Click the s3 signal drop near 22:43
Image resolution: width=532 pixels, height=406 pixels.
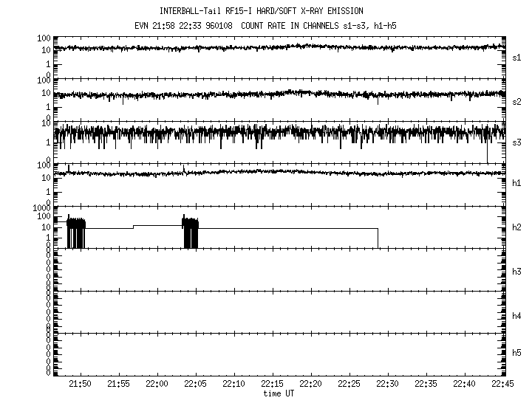tap(488, 151)
